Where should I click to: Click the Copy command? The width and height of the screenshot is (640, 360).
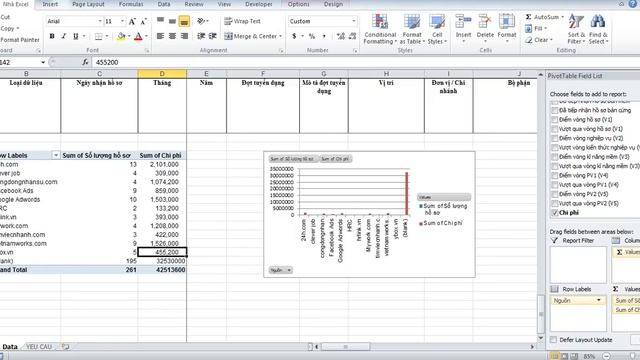[8, 29]
